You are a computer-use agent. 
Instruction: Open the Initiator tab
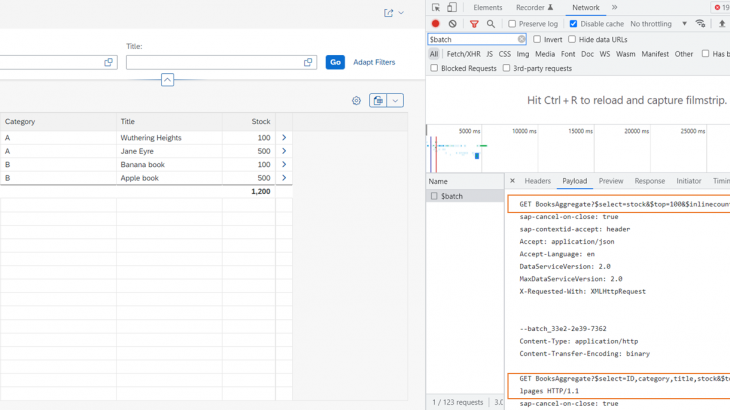689,181
